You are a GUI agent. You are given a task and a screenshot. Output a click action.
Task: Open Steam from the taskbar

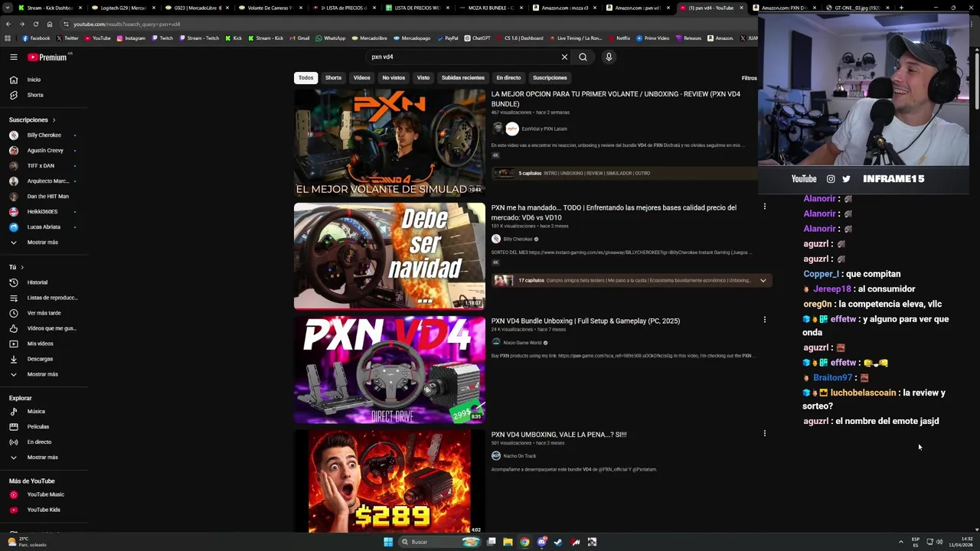pos(558,542)
